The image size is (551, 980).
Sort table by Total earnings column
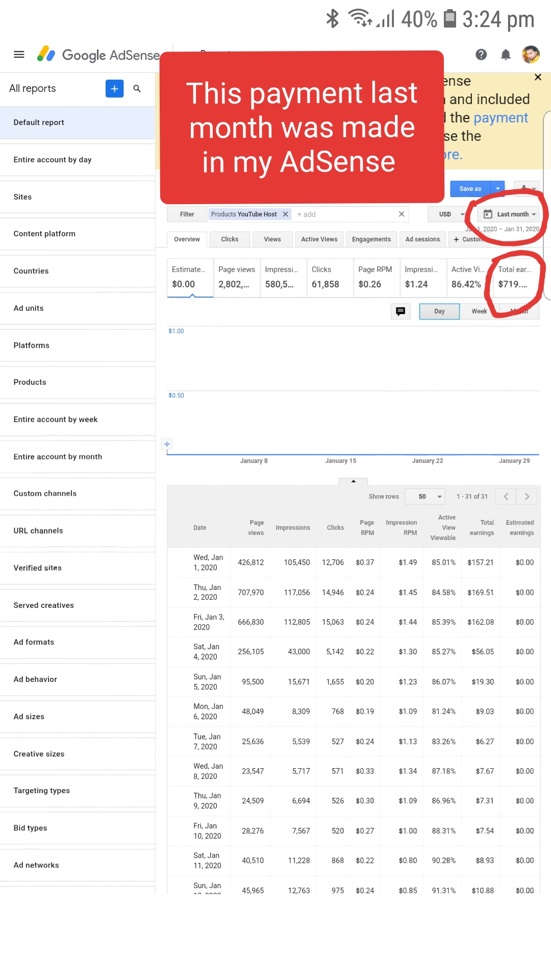click(x=482, y=528)
